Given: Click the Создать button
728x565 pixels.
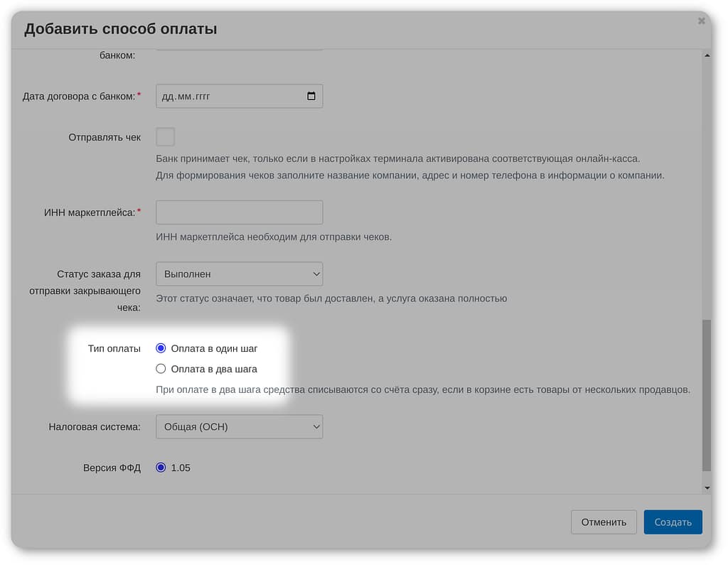Looking at the screenshot, I should pyautogui.click(x=673, y=522).
